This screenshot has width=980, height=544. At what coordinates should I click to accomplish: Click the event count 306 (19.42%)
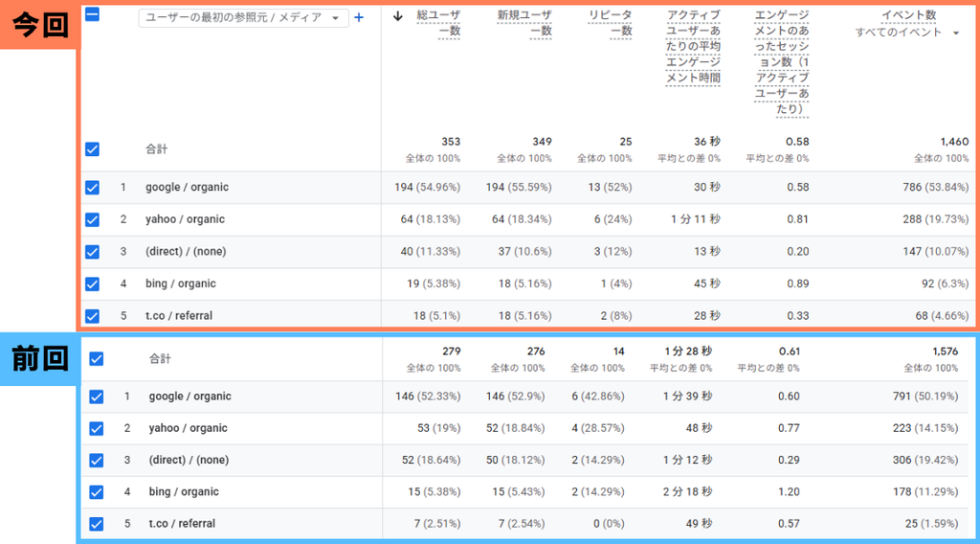point(925,461)
